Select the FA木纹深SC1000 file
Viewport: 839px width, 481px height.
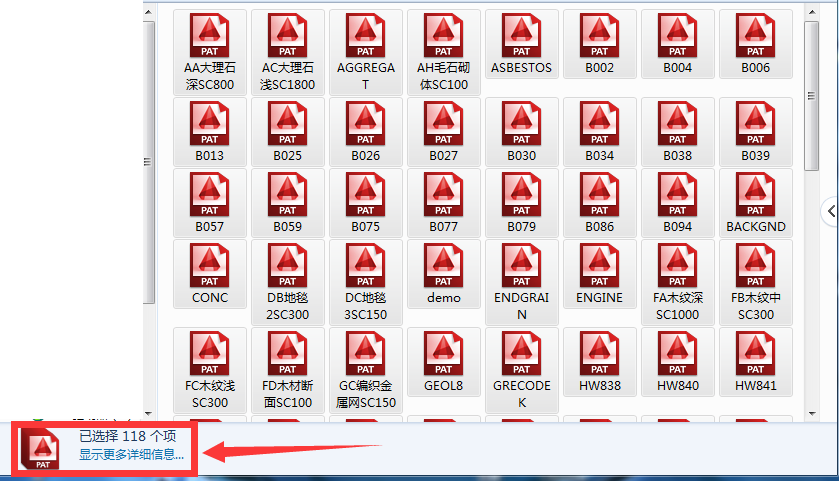(677, 282)
